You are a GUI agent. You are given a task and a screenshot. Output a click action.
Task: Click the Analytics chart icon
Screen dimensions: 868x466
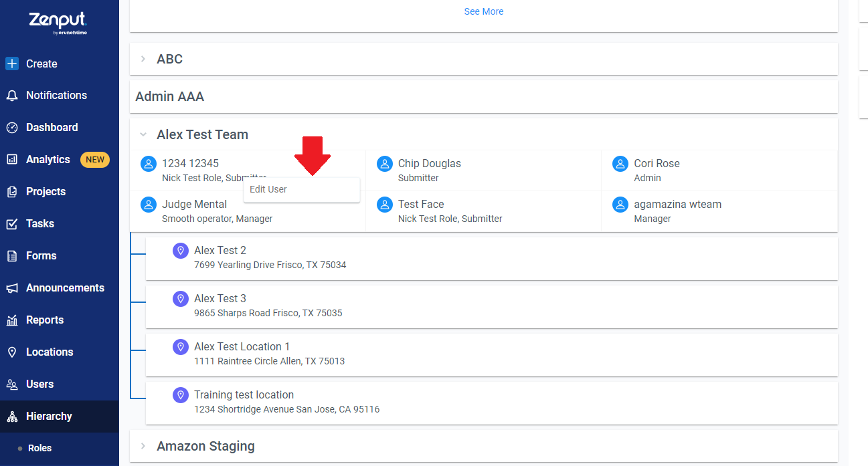click(12, 160)
